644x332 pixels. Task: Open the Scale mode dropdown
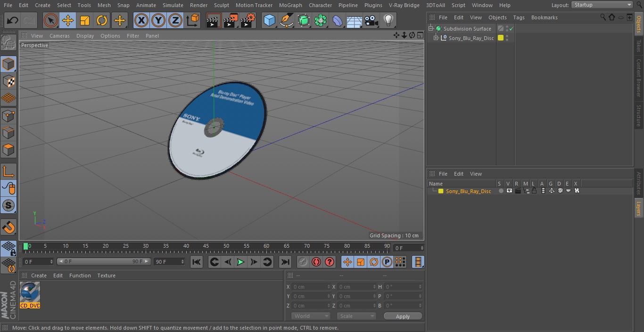pyautogui.click(x=356, y=316)
